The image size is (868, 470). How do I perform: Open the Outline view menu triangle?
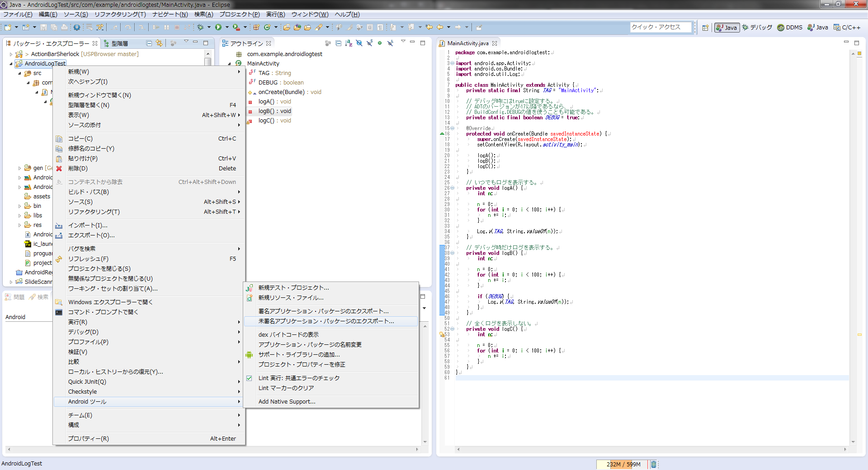point(403,42)
